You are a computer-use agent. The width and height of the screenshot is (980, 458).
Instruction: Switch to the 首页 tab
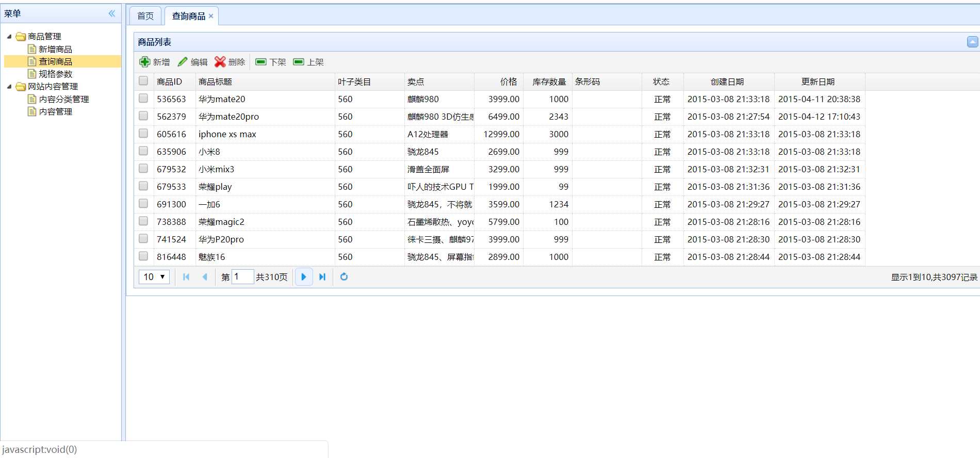(x=145, y=16)
